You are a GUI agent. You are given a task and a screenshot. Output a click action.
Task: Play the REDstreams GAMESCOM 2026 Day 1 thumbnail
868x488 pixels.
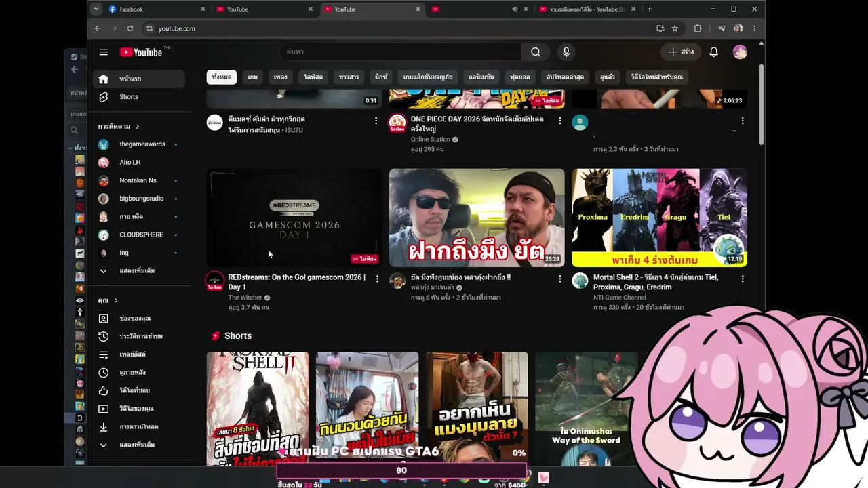pos(294,218)
